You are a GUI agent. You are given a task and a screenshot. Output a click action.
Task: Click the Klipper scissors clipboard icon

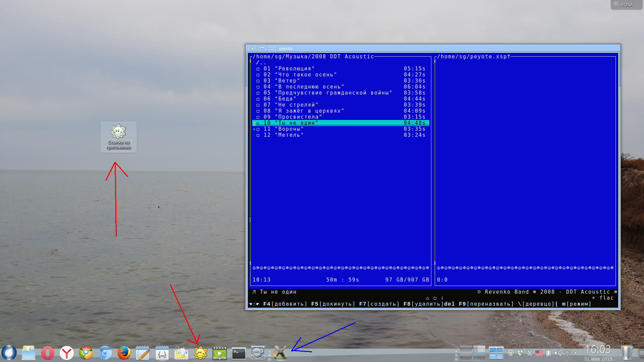click(530, 353)
